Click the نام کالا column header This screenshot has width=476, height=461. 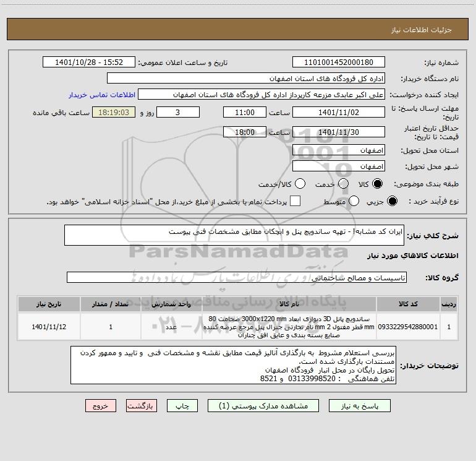pyautogui.click(x=289, y=304)
